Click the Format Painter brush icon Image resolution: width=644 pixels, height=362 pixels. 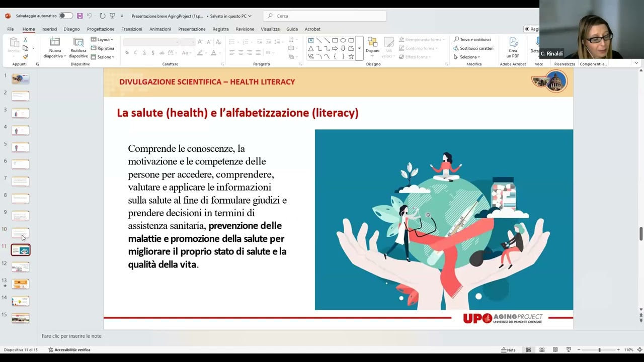click(25, 56)
